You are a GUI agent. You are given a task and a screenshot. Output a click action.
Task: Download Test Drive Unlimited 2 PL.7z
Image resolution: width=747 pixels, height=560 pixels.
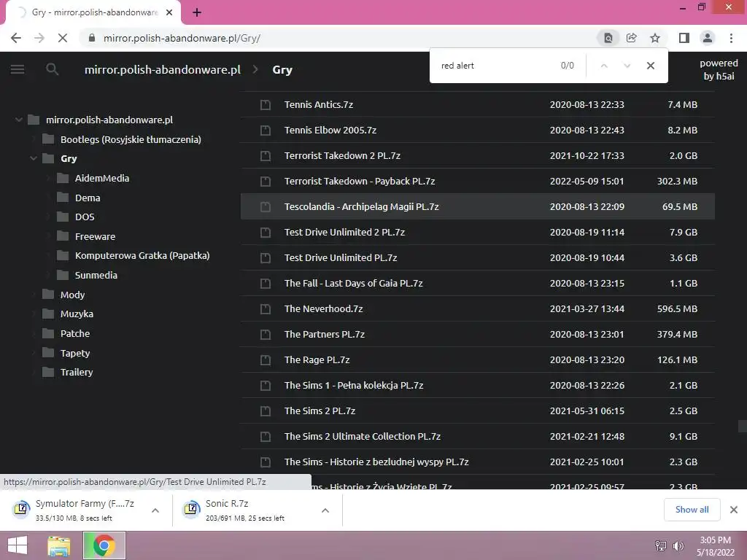[x=344, y=233]
